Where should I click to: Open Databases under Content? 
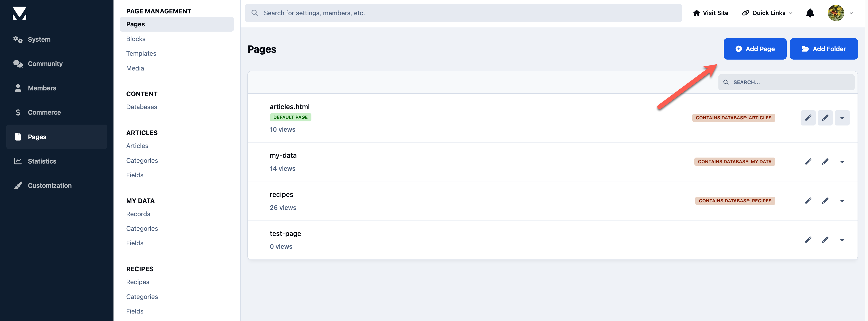tap(141, 107)
